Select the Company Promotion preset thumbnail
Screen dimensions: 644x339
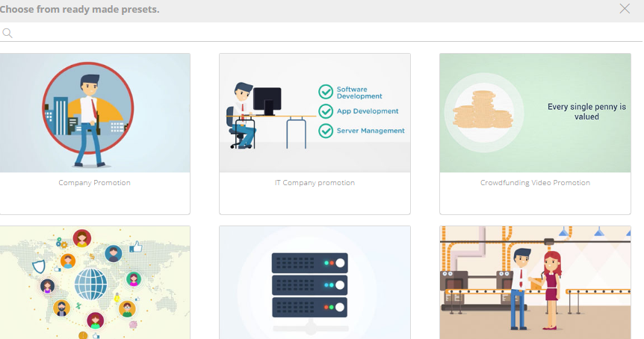tap(95, 113)
